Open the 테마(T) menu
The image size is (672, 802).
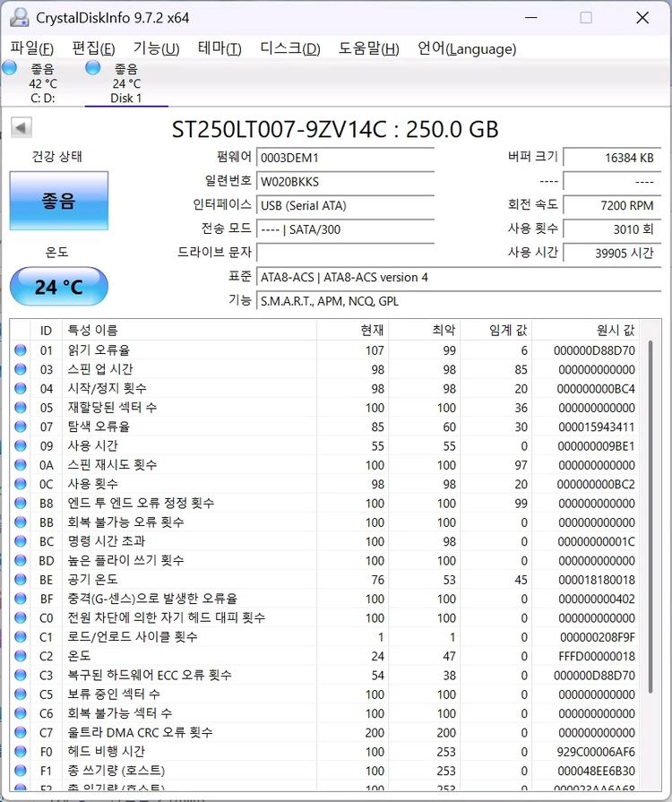[x=220, y=48]
